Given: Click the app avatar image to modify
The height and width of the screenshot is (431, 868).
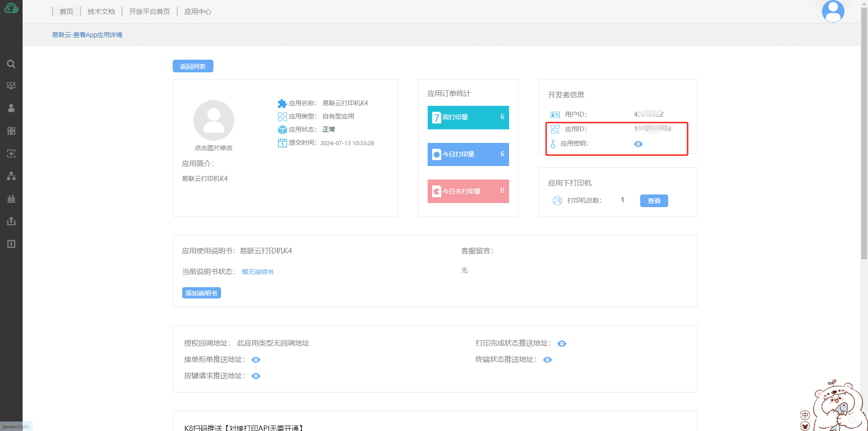Looking at the screenshot, I should point(213,121).
